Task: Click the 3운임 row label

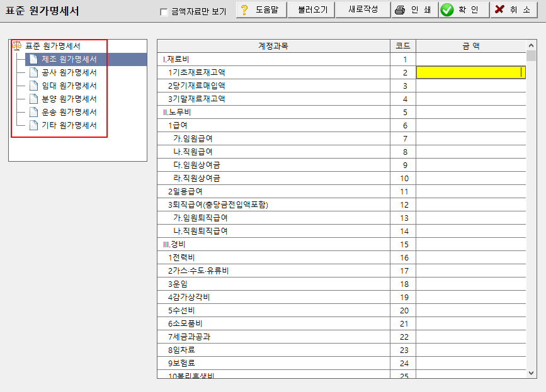Action: click(x=178, y=284)
